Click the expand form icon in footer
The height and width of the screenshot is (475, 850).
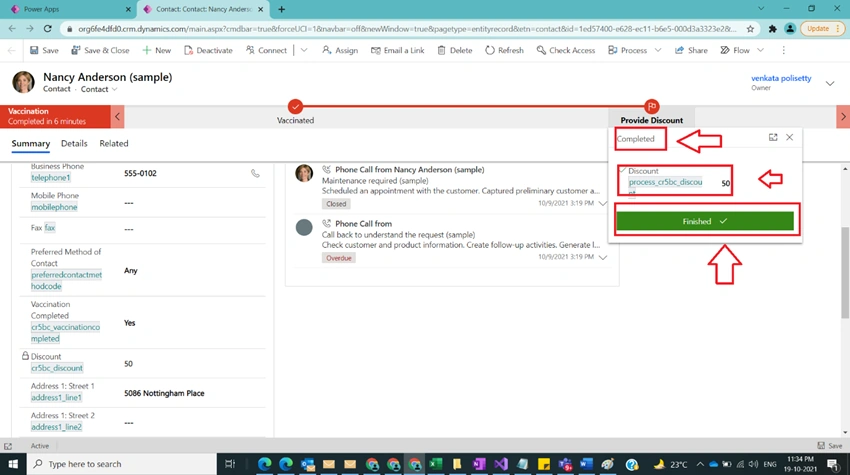tap(8, 446)
